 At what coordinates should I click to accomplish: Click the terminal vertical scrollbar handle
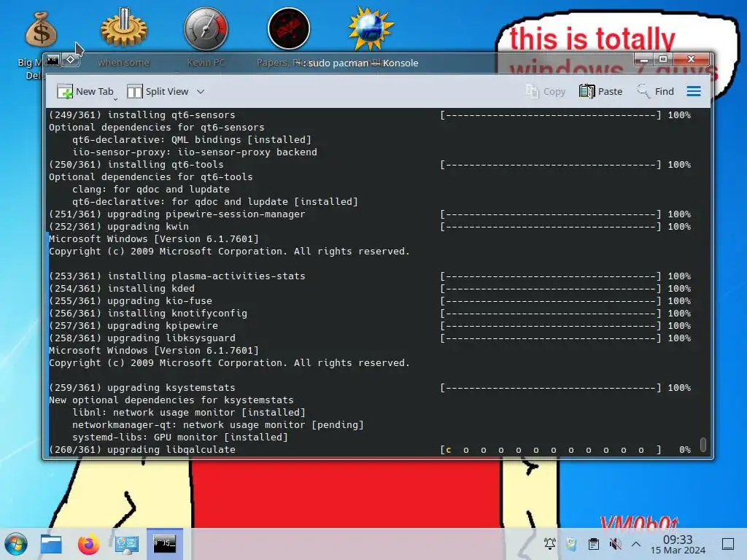(703, 444)
